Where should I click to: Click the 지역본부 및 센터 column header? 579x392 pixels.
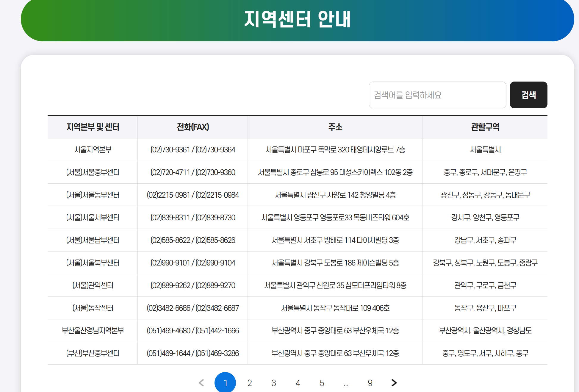[93, 127]
